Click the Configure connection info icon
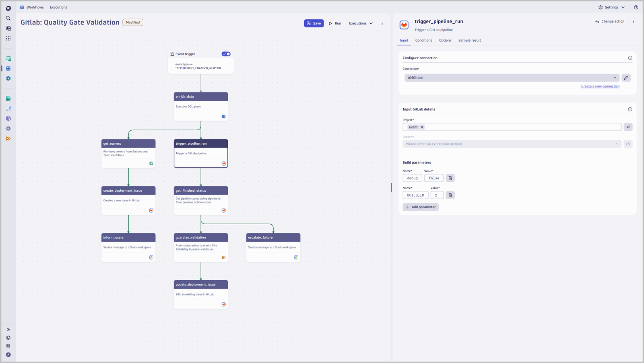Screen dimensions: 644x363 tap(630, 58)
